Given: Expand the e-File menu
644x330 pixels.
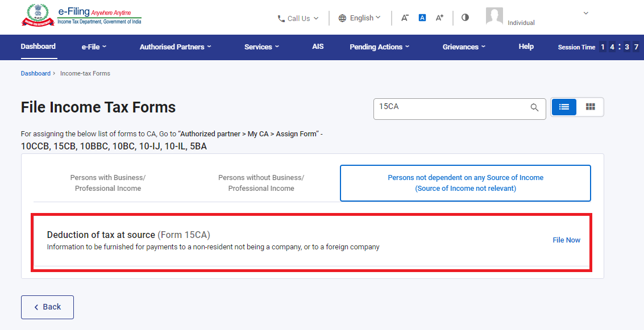Looking at the screenshot, I should pyautogui.click(x=94, y=47).
